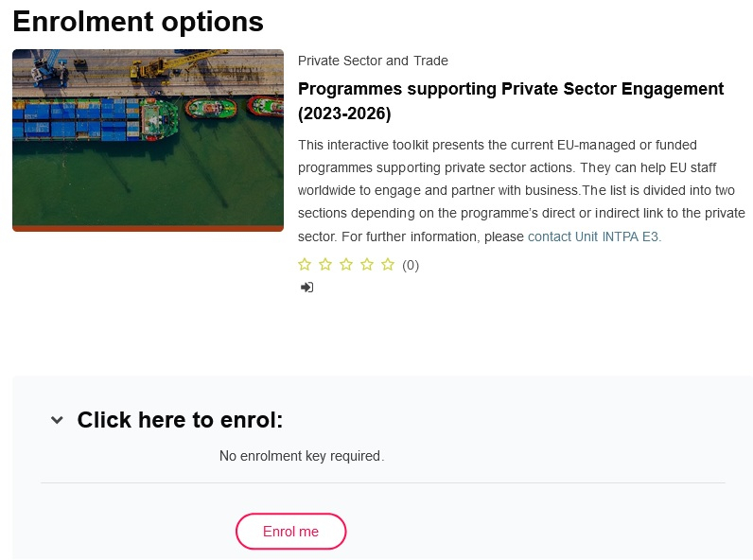Open the 'contact Unit INTPA E3' link
The image size is (753, 560).
pyautogui.click(x=594, y=236)
